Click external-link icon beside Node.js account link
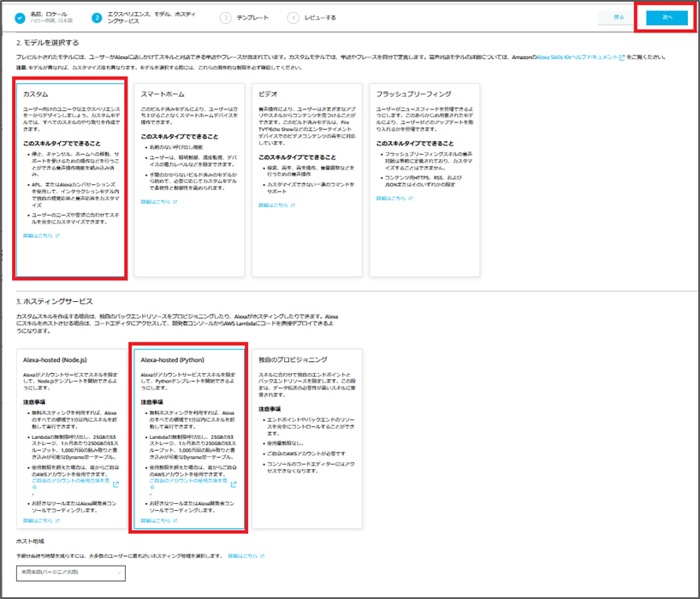700x599 pixels. click(x=116, y=484)
